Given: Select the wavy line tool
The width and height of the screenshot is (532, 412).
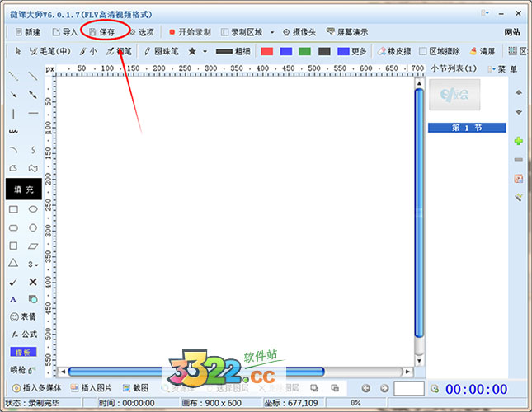Looking at the screenshot, I should coord(13,132).
